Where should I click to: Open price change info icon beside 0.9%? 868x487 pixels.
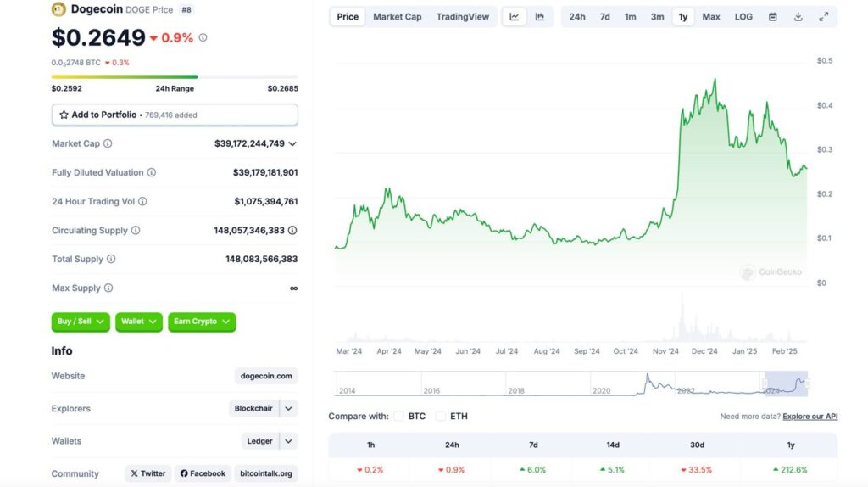pyautogui.click(x=203, y=37)
